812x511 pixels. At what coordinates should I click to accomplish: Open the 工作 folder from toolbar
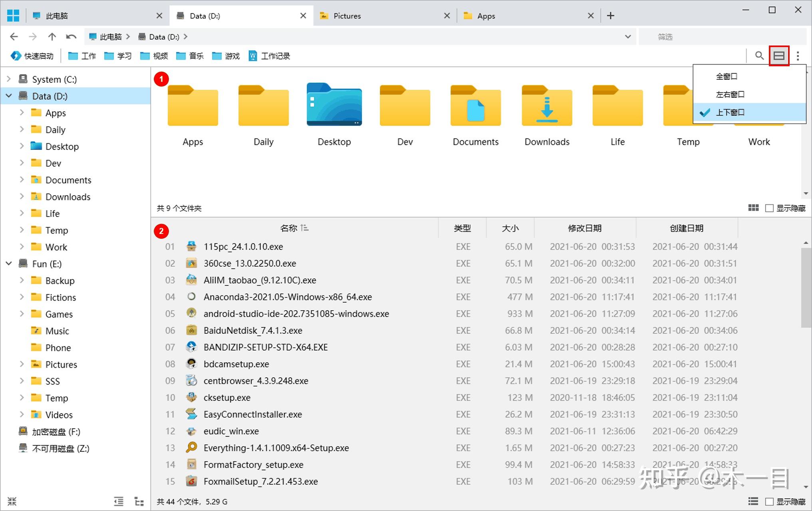point(81,55)
